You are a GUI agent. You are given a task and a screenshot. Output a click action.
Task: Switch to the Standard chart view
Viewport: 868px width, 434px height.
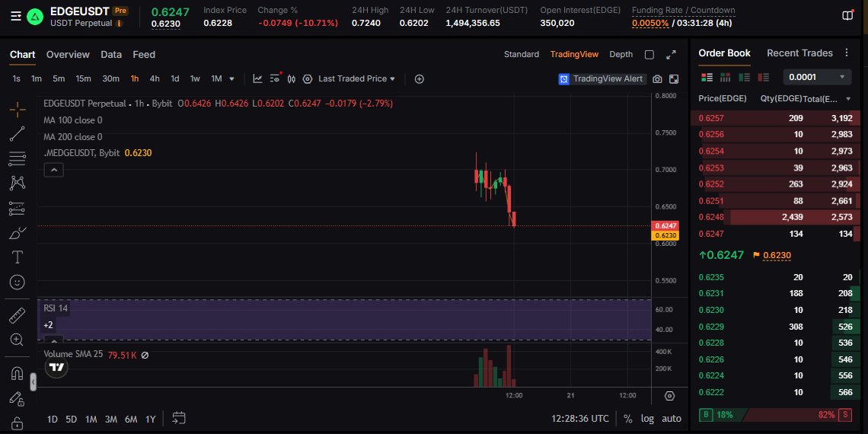pos(522,54)
